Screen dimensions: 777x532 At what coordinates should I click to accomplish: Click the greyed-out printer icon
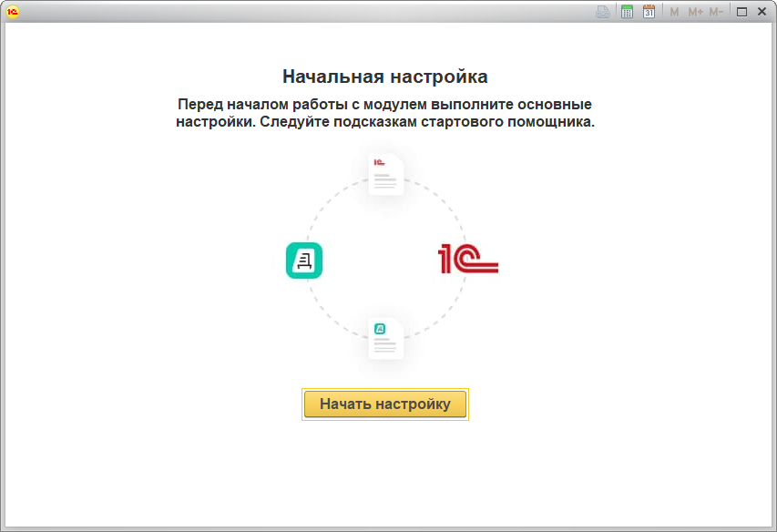603,12
